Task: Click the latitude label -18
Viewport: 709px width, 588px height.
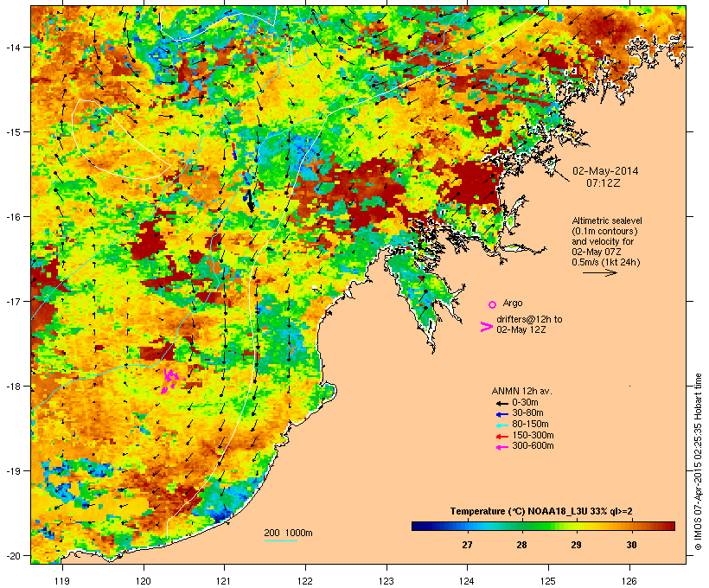Action: pos(12,387)
